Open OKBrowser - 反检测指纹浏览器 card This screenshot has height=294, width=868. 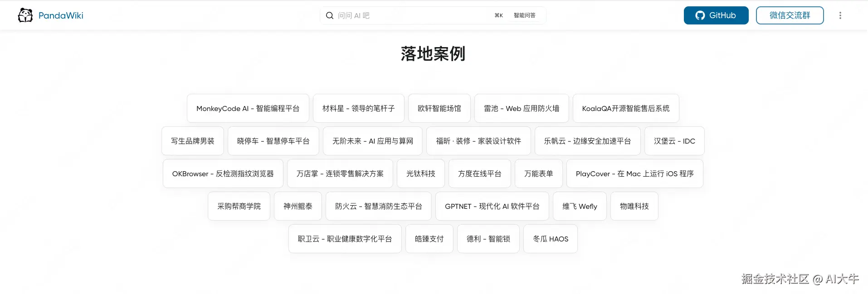223,174
